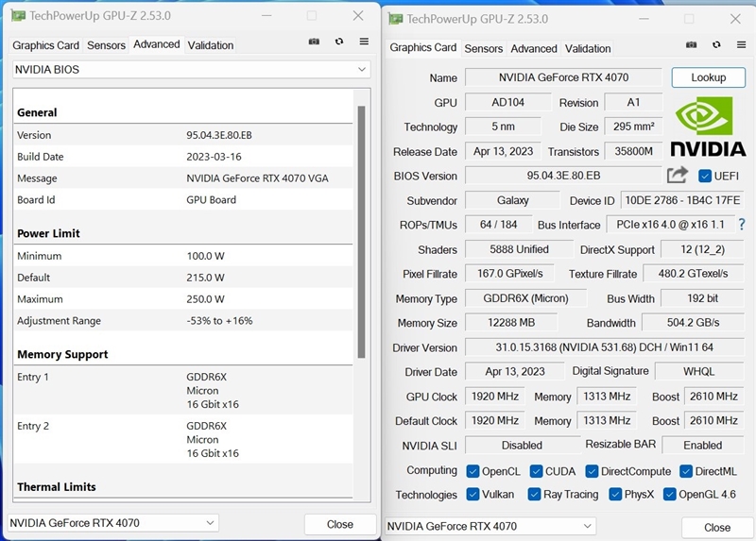Screen dimensions: 756x541
Task: Click the Texture Fillrate 480.2 GTexel/s field
Action: click(x=694, y=274)
